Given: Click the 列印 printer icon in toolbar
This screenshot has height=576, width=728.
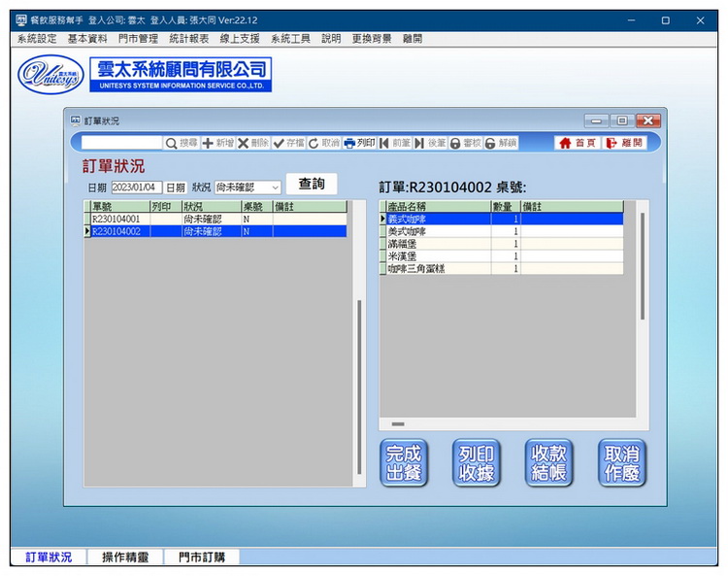Looking at the screenshot, I should [350, 143].
